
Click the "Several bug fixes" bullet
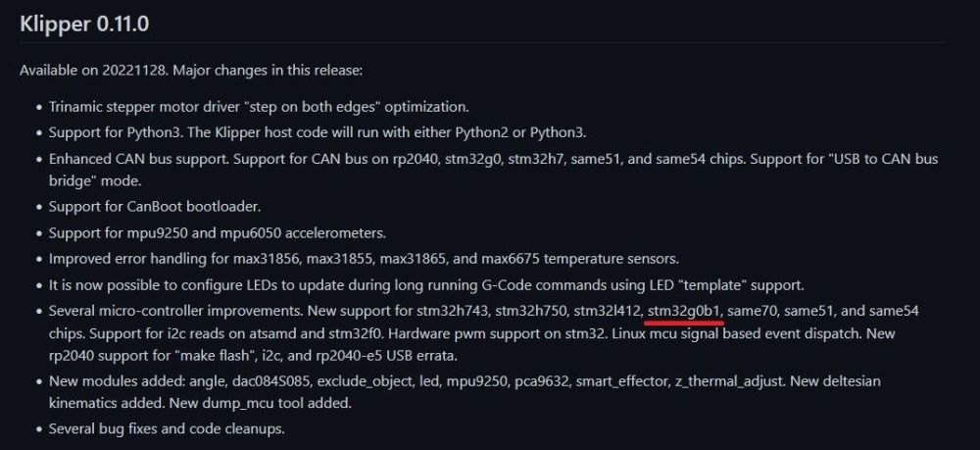tap(166, 428)
